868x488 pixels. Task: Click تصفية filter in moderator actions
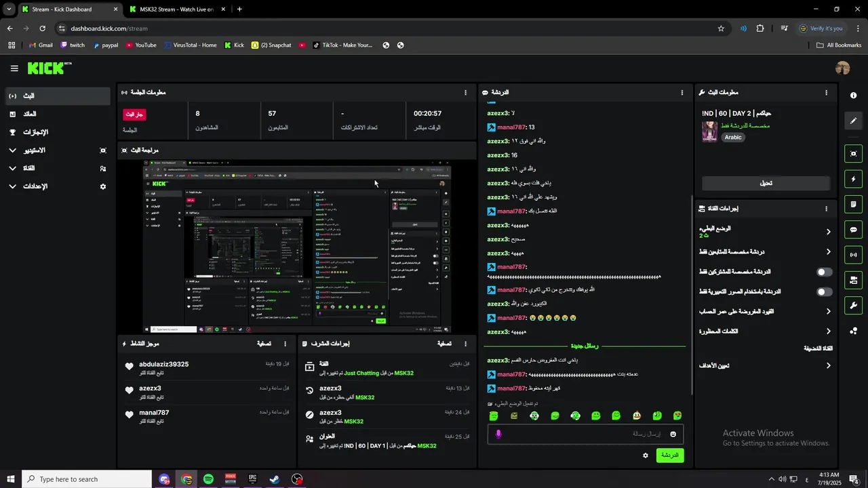tap(444, 344)
